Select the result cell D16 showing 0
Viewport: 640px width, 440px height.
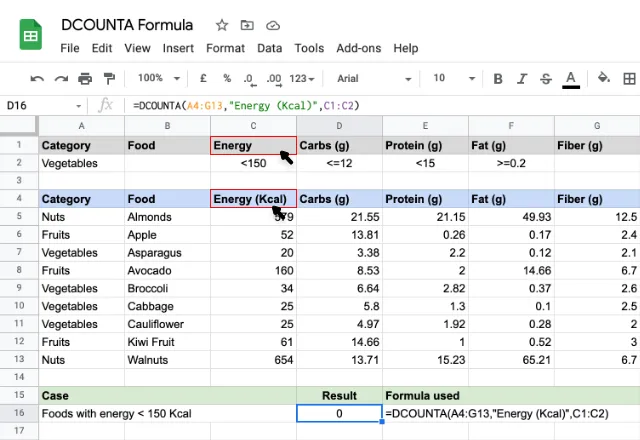pyautogui.click(x=339, y=413)
